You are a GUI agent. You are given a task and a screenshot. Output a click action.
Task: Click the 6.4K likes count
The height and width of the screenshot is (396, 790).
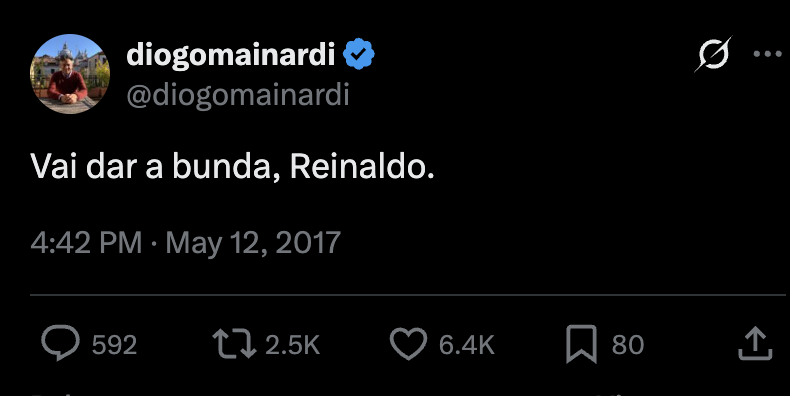(x=467, y=345)
